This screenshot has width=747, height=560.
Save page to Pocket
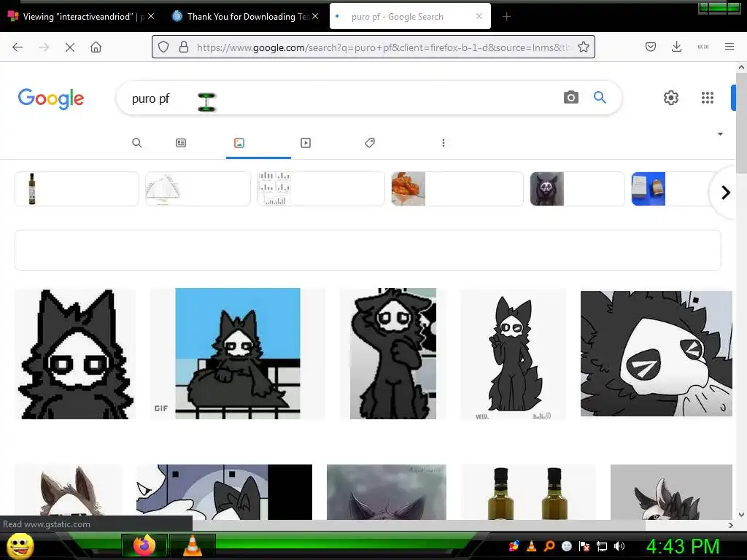coord(651,47)
